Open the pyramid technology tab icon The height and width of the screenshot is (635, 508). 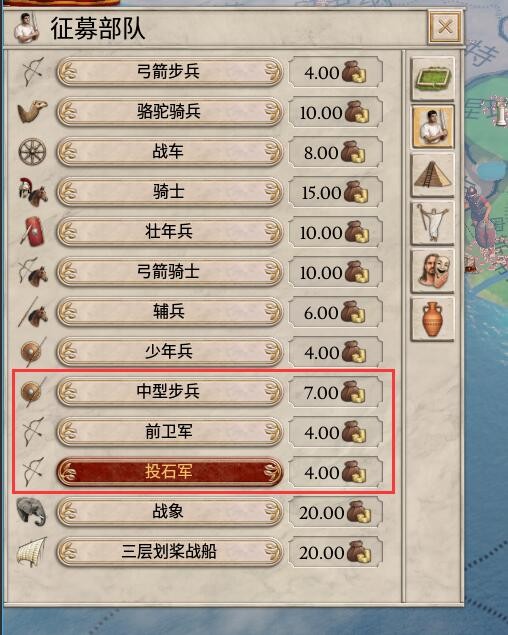pyautogui.click(x=433, y=175)
